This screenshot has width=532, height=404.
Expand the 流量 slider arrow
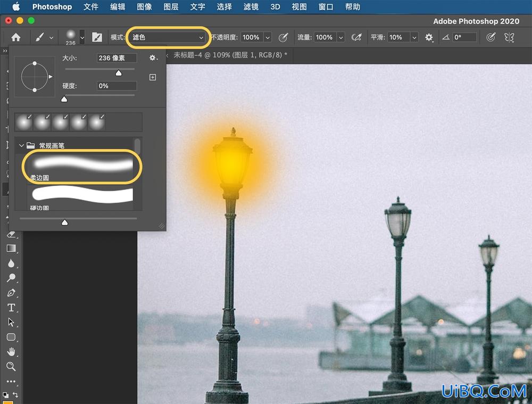[341, 37]
